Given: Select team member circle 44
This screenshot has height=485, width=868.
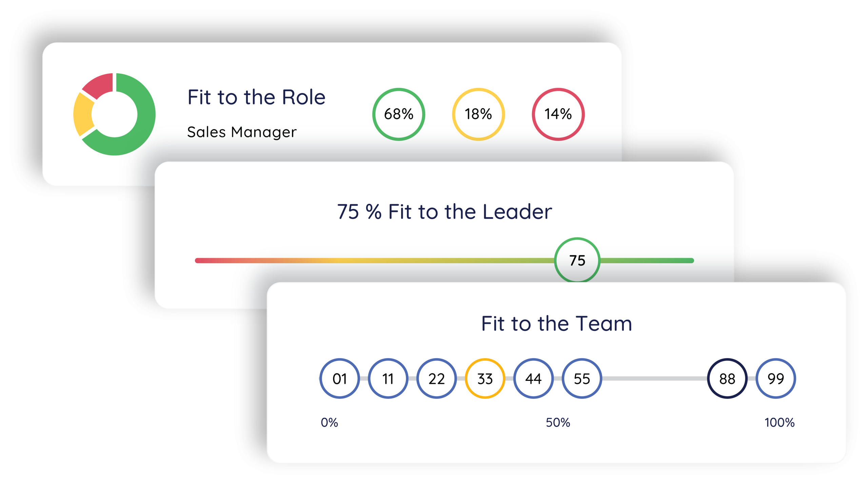Looking at the screenshot, I should pos(533,379).
